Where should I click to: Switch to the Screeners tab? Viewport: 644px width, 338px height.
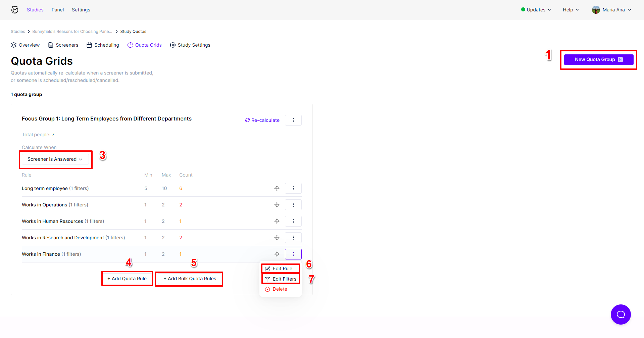[63, 45]
